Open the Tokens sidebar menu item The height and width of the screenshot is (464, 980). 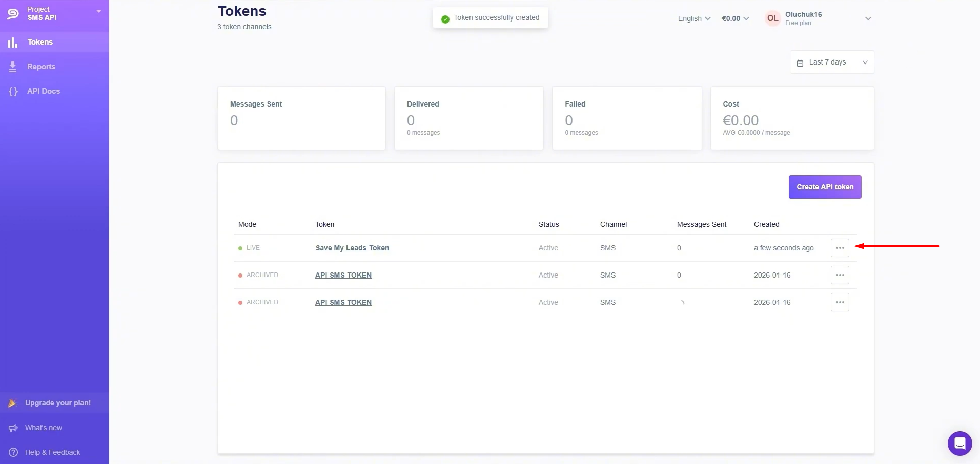coord(54,42)
